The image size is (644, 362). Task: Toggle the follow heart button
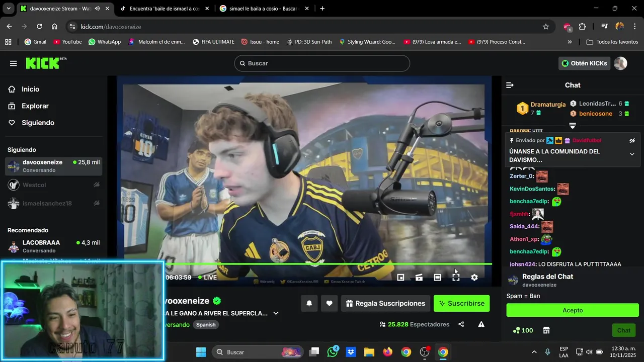click(x=329, y=303)
